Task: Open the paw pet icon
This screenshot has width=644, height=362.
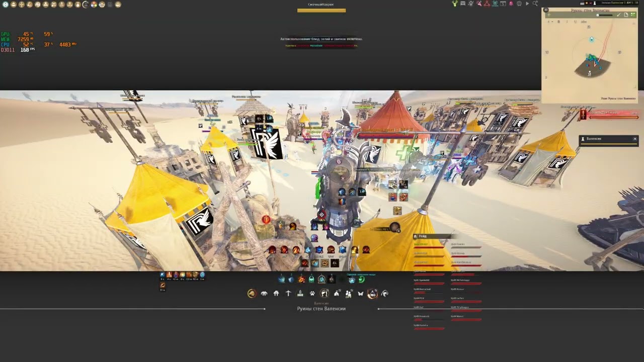Action: coord(312,294)
